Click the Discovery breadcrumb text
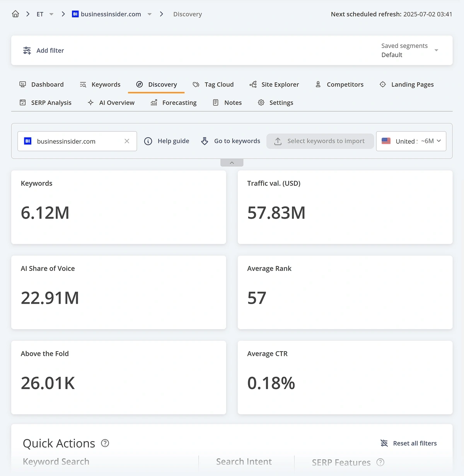 [x=188, y=14]
